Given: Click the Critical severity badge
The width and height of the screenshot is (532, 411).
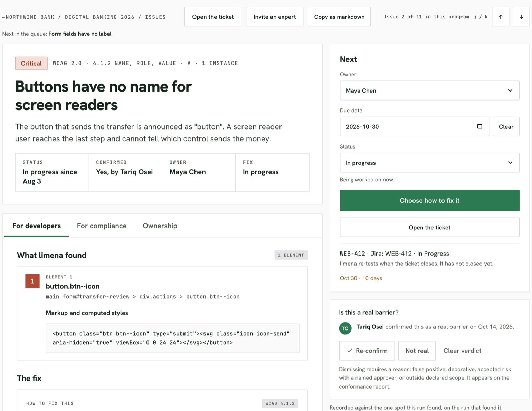Looking at the screenshot, I should click(31, 63).
